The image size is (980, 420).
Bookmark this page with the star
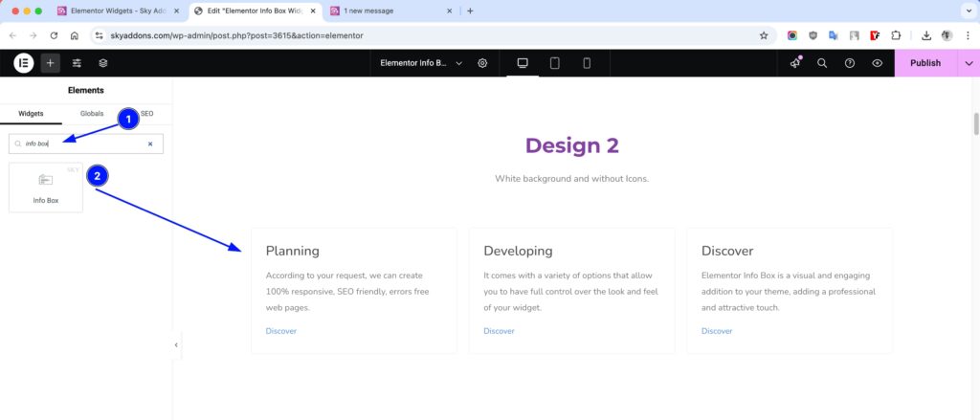[x=763, y=35]
